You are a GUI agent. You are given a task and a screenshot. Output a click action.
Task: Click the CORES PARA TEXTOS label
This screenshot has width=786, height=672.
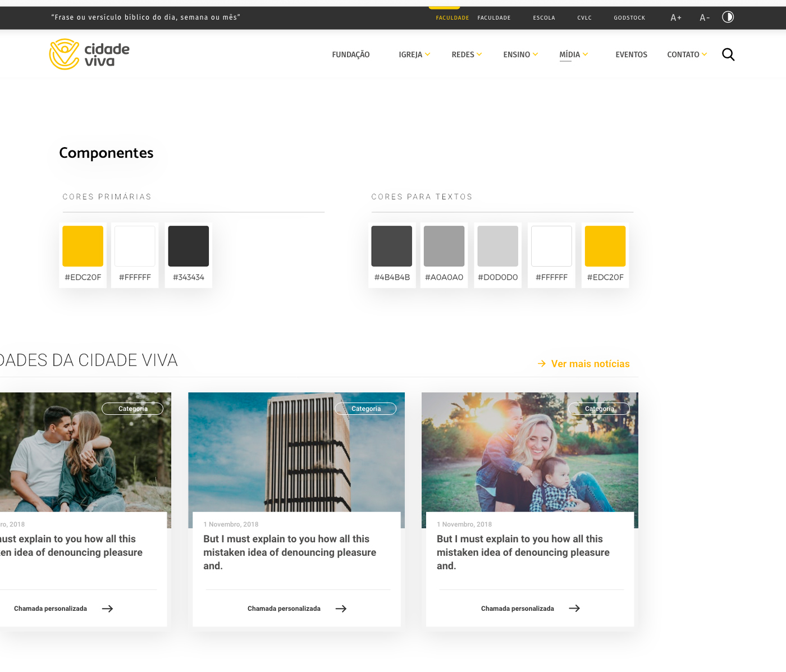pos(422,197)
